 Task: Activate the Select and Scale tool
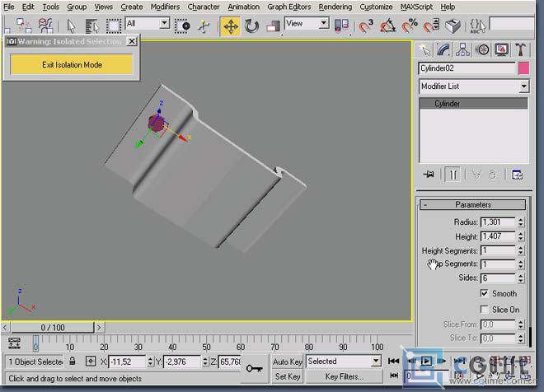pos(273,26)
